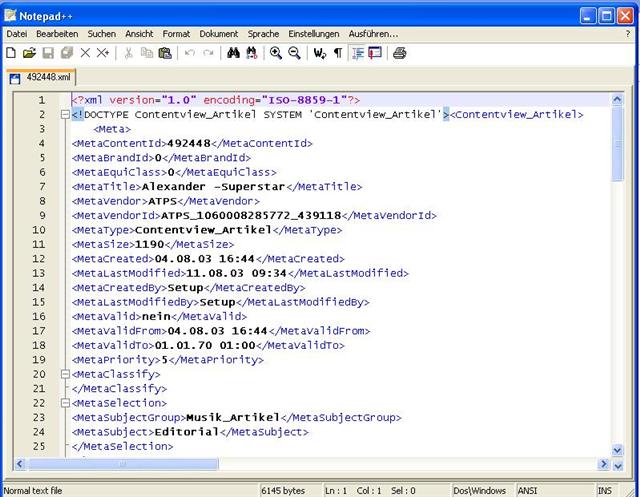Open the Einstellungen menu

click(x=314, y=34)
